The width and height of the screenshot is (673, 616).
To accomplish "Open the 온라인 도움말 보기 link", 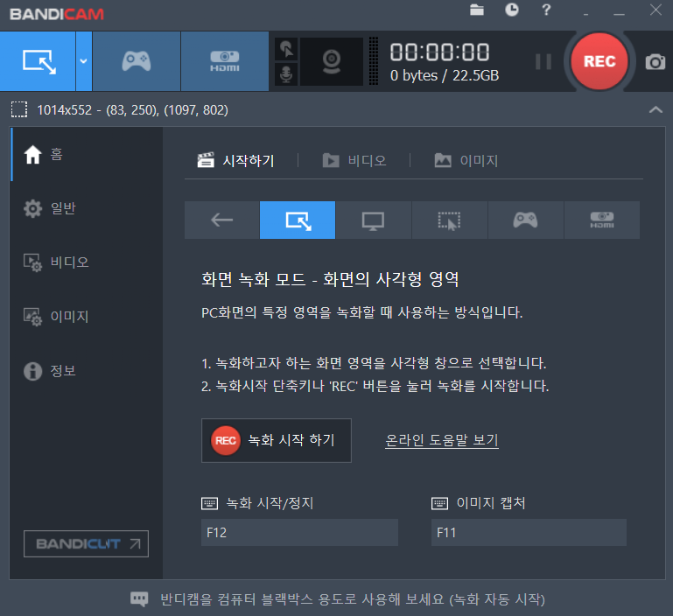I will (x=442, y=440).
